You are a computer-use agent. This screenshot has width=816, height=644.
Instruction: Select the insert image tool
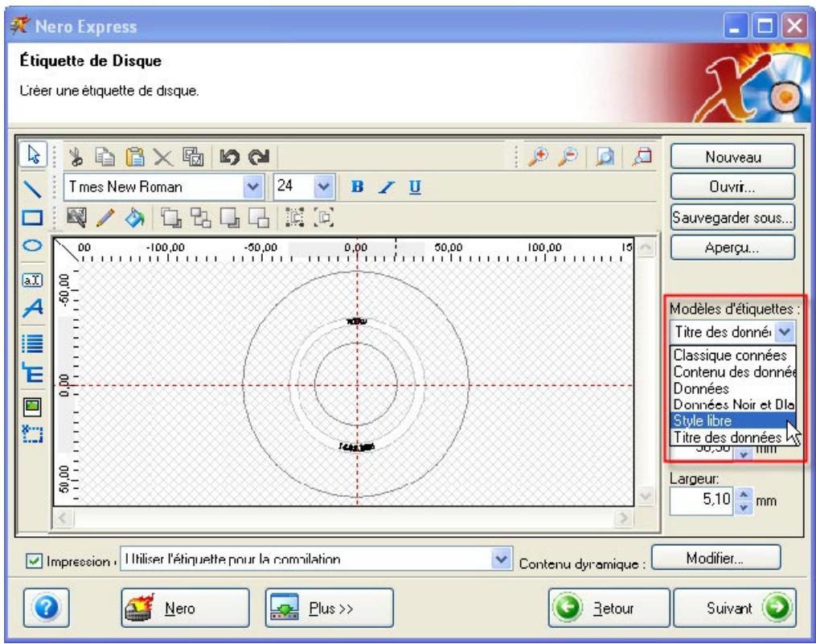[32, 406]
